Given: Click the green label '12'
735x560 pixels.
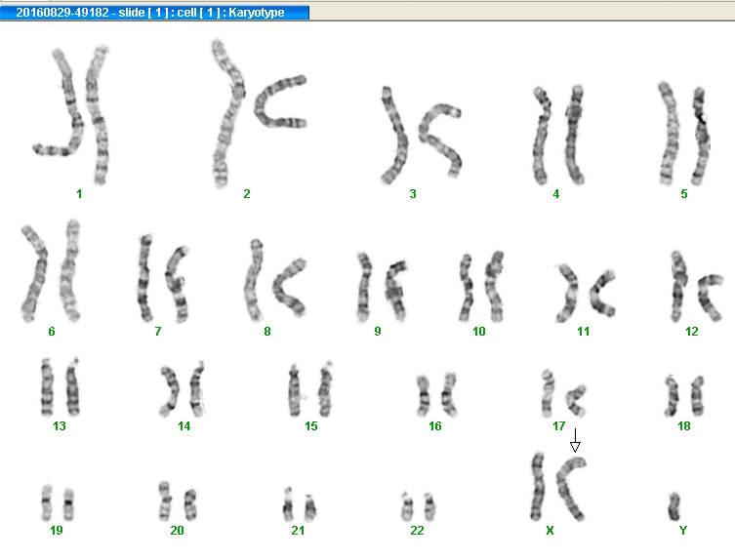Looking at the screenshot, I should click(x=692, y=332).
